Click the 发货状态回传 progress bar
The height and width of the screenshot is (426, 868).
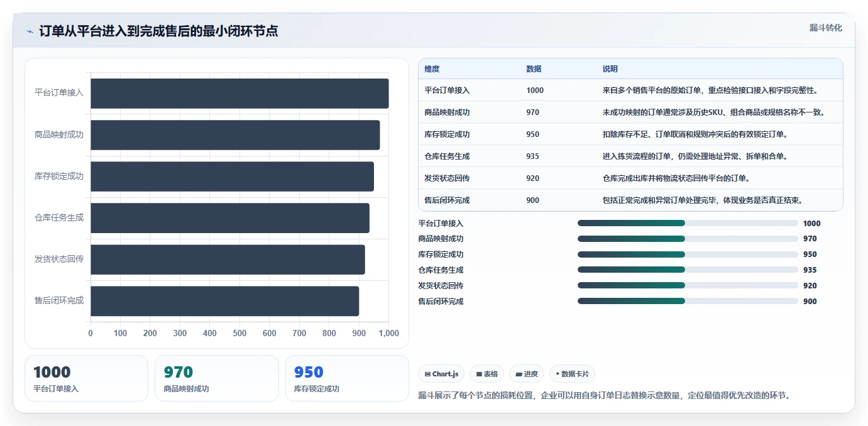tap(688, 286)
